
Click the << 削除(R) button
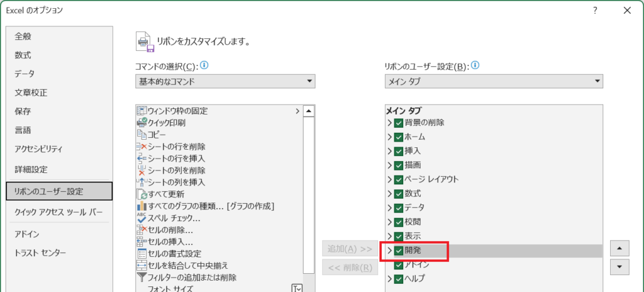(x=350, y=267)
